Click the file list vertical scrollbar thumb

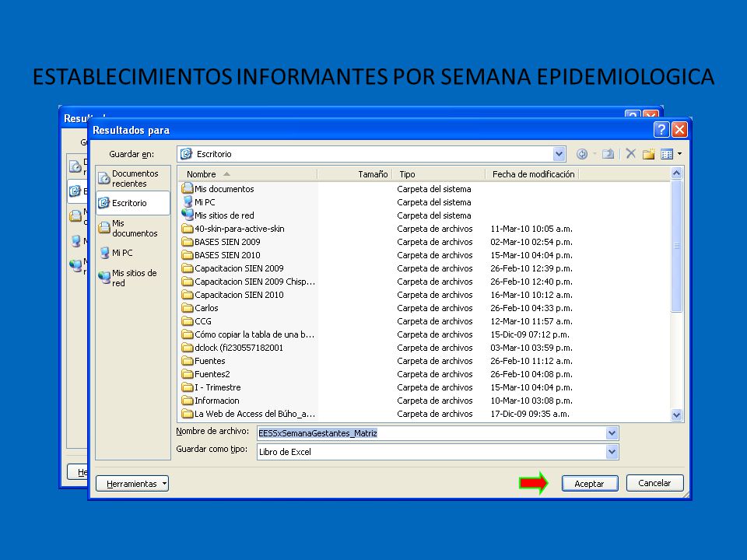tap(676, 246)
